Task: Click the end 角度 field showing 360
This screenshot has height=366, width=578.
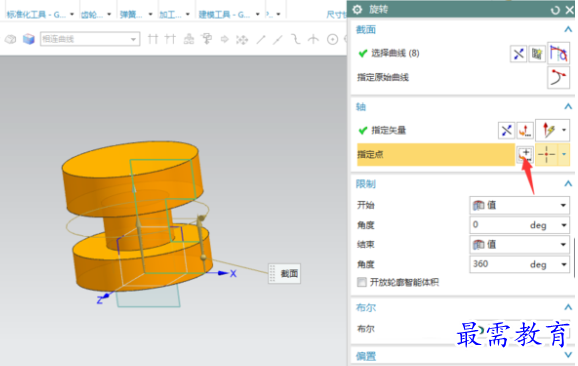Action: point(519,264)
